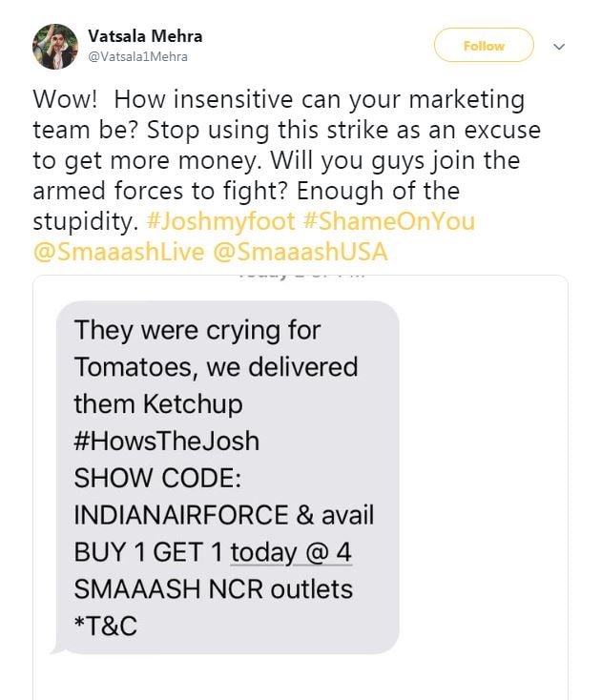
Task: Open Vatsala Mehra's profile avatar
Action: point(55,47)
